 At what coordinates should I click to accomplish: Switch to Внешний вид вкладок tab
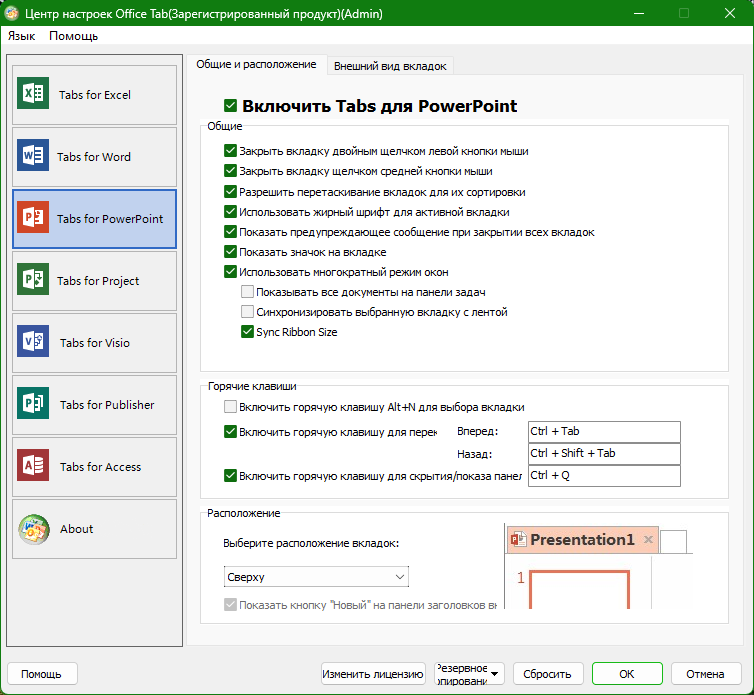click(x=390, y=66)
